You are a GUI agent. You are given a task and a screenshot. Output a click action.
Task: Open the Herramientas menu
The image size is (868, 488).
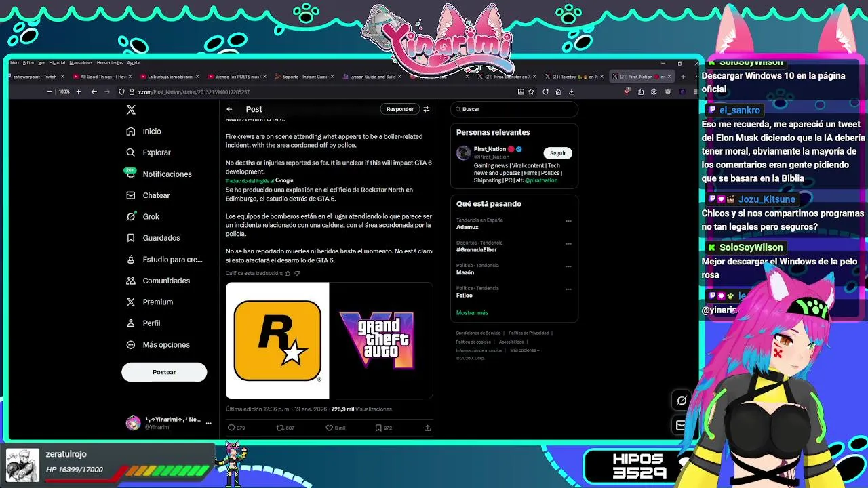110,63
